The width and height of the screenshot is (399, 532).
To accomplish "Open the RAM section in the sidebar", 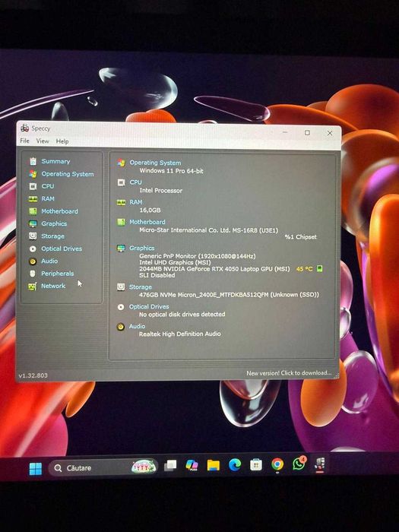I will [x=48, y=198].
